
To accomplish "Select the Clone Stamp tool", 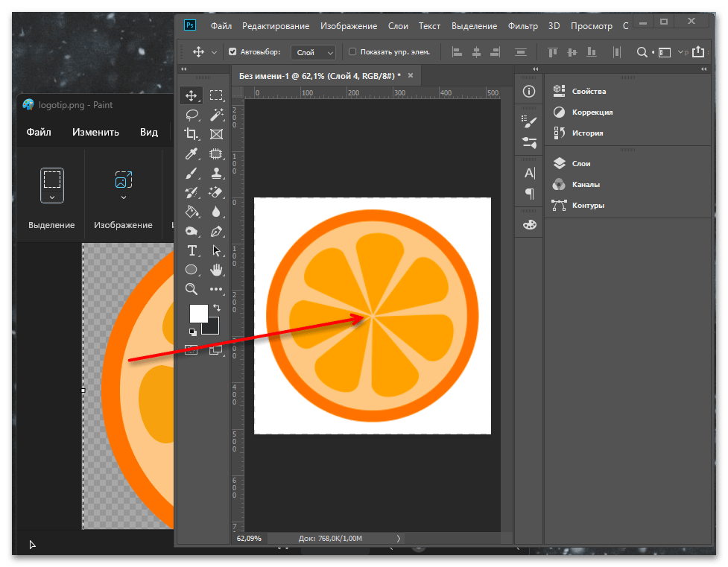I will [x=216, y=173].
